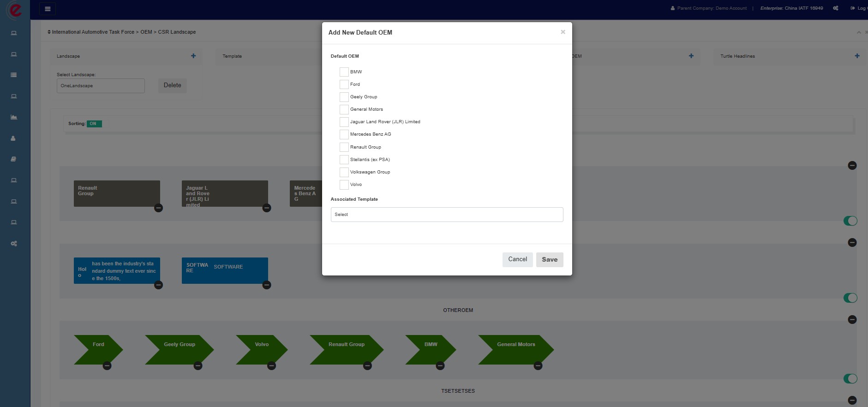
Task: Click the red e logo
Action: click(15, 10)
